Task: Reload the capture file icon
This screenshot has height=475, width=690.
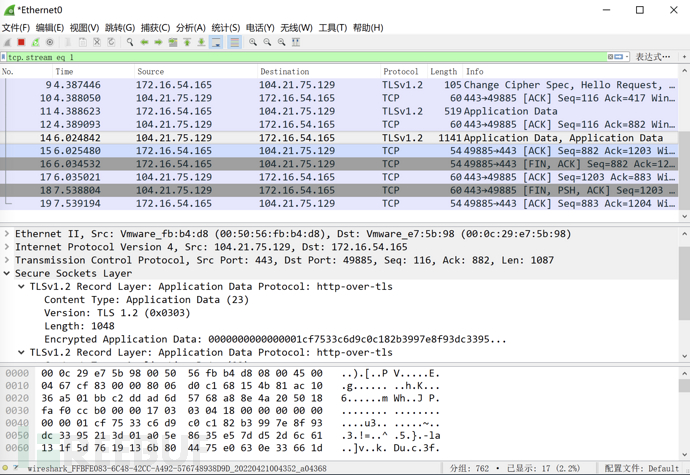Action: pyautogui.click(x=111, y=42)
